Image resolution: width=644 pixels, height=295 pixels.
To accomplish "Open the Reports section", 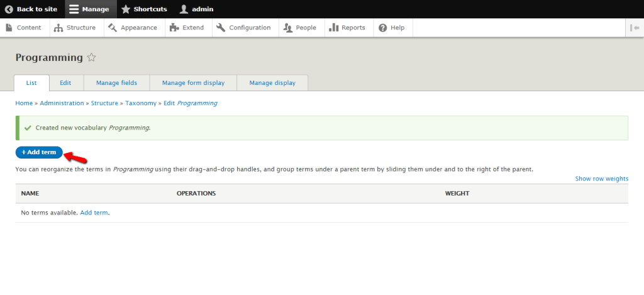I will pyautogui.click(x=348, y=28).
